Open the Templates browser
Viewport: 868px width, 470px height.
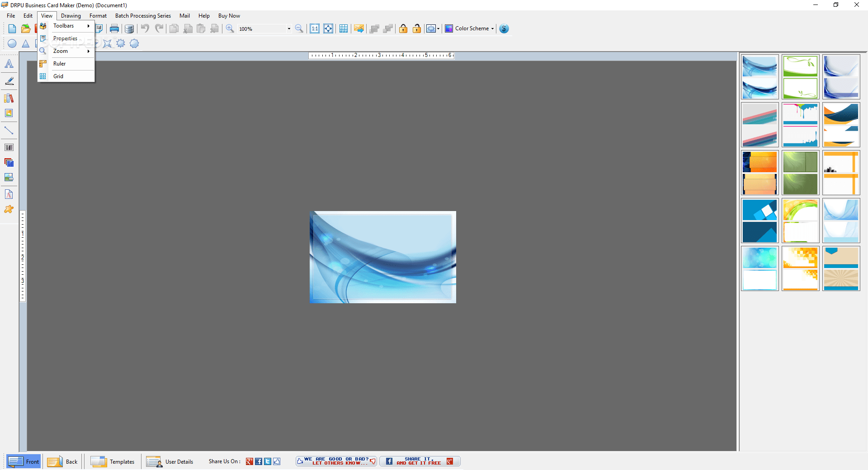point(113,461)
